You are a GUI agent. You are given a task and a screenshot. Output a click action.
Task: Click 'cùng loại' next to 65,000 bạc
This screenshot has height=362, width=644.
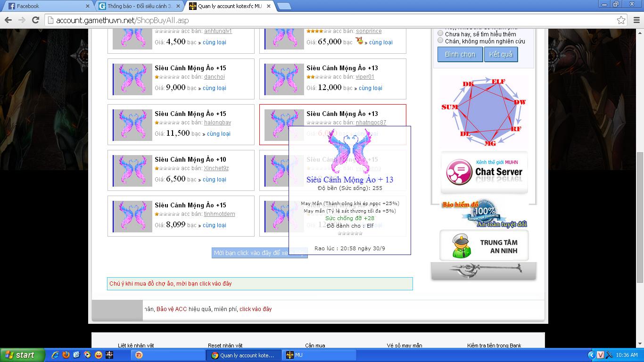[381, 42]
